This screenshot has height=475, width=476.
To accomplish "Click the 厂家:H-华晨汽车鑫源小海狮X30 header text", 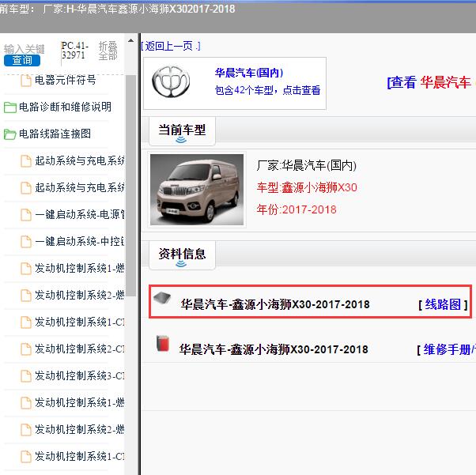I will coord(138,9).
